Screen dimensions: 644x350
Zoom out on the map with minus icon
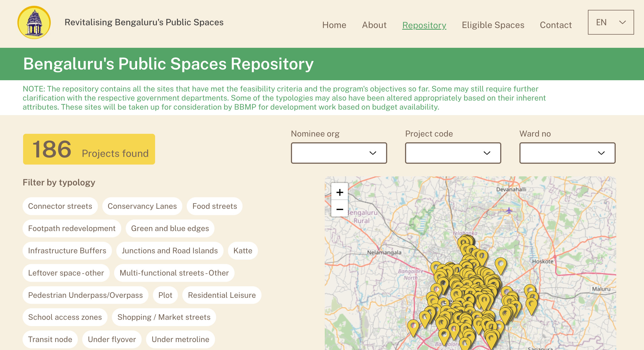click(340, 209)
